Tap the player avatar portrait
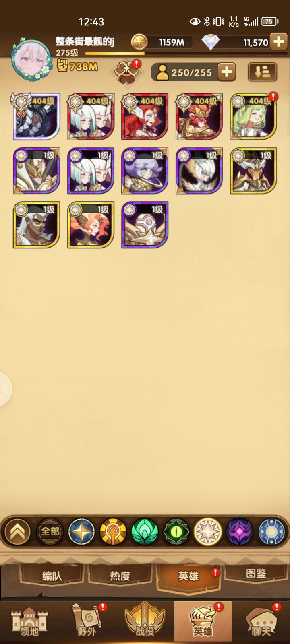 tap(31, 60)
